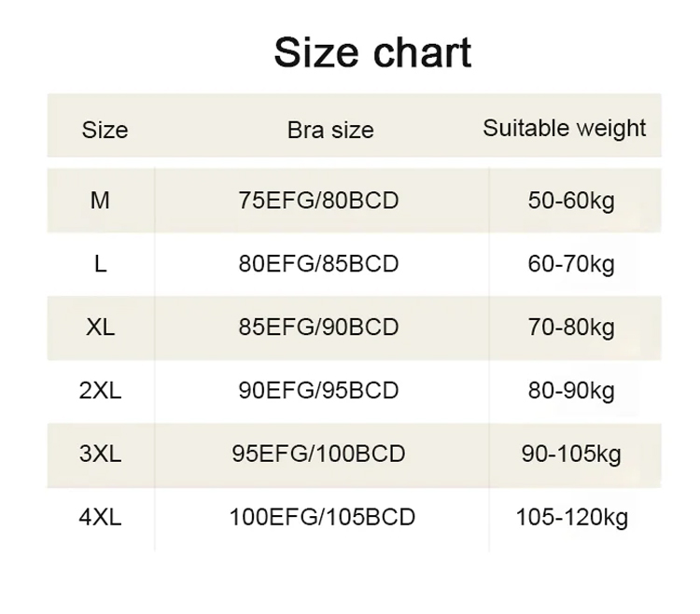700x614 pixels.
Task: Click the XL size cell
Action: 100,328
